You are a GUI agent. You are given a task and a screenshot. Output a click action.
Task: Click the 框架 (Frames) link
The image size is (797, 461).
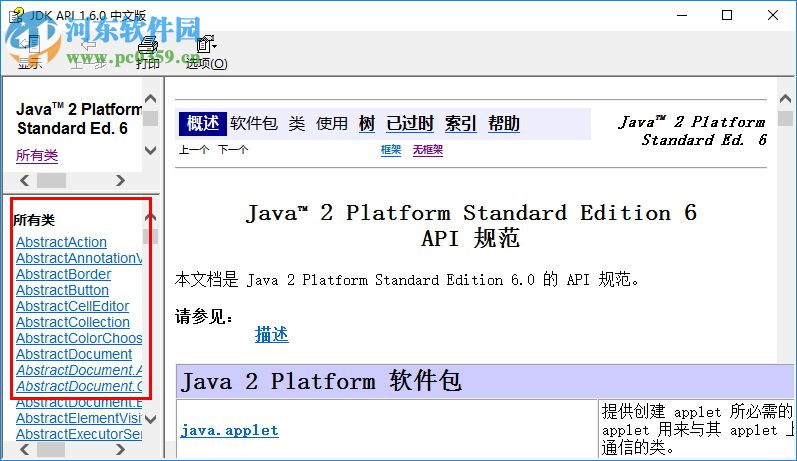pos(391,150)
